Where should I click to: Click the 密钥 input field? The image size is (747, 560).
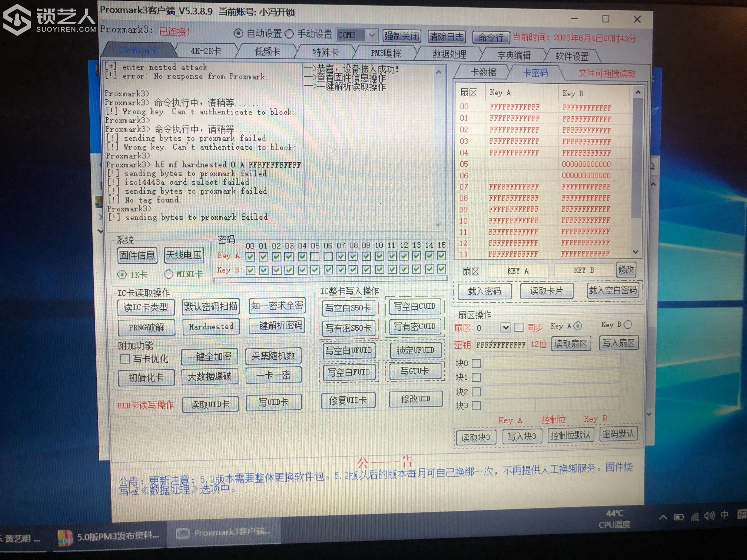(x=501, y=345)
